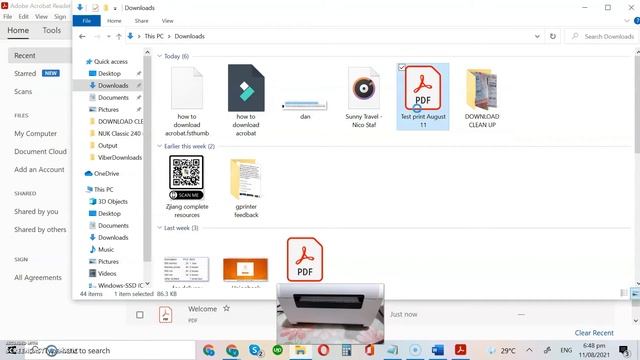The width and height of the screenshot is (640, 360).
Task: Open Microsoft Office from the taskbar
Action: pos(369,350)
